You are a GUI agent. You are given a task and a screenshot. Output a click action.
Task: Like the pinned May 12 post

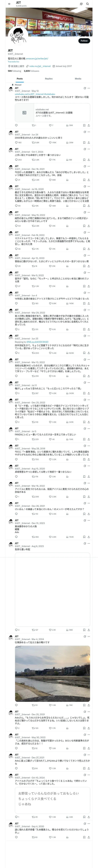coord(50,125)
